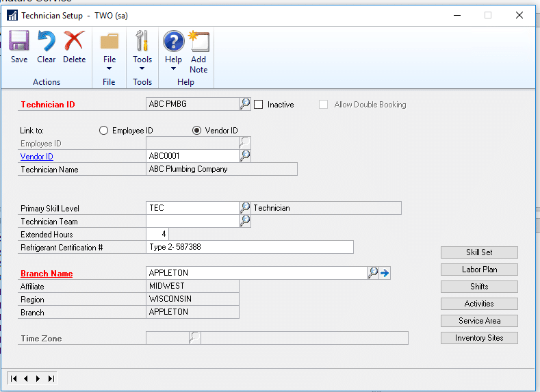The image size is (540, 392).
Task: Expand the File dropdown arrow
Action: click(109, 68)
